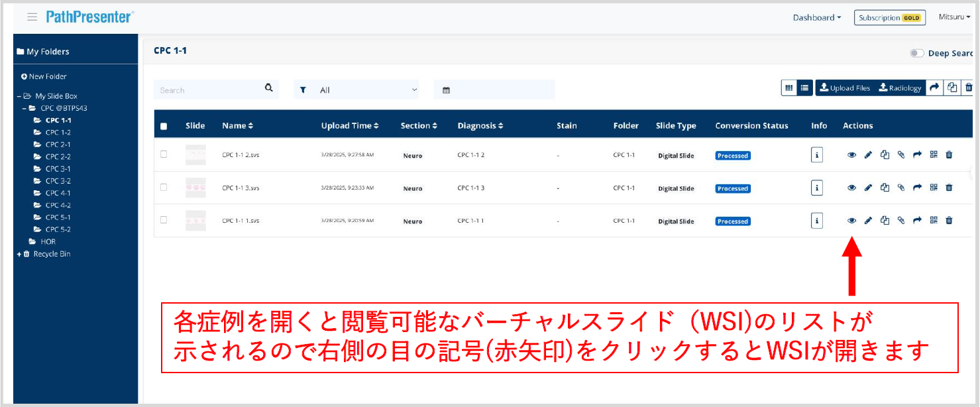Image resolution: width=980 pixels, height=407 pixels.
Task: Select CPC 4-1 folder in tree
Action: pos(58,193)
